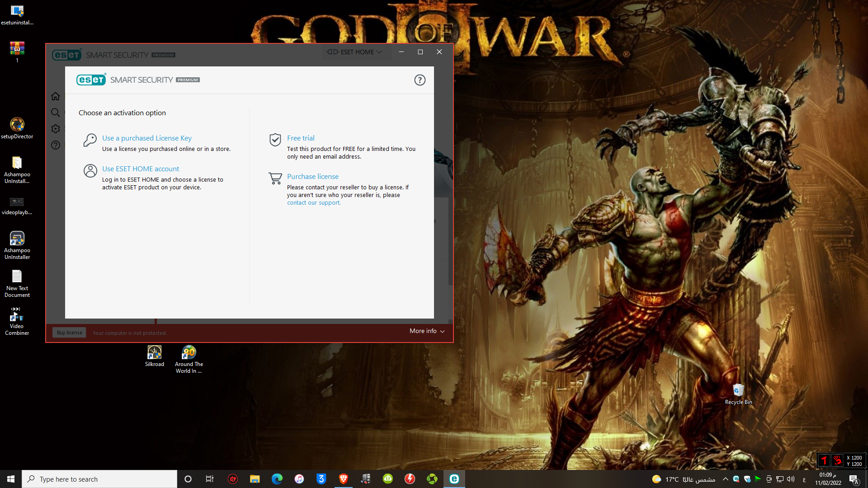Launch Silkroad desktop shortcut

tap(155, 356)
